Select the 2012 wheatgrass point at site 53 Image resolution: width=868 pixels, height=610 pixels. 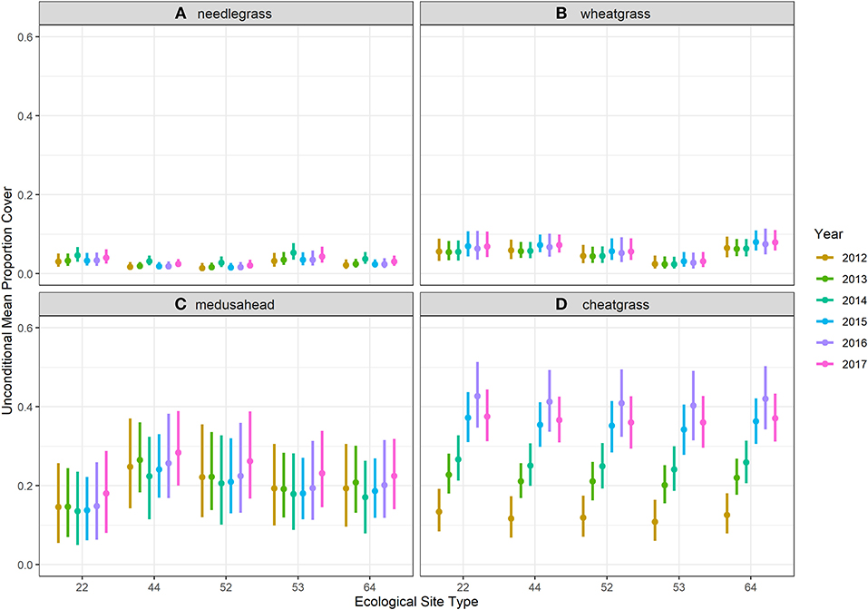click(x=655, y=264)
